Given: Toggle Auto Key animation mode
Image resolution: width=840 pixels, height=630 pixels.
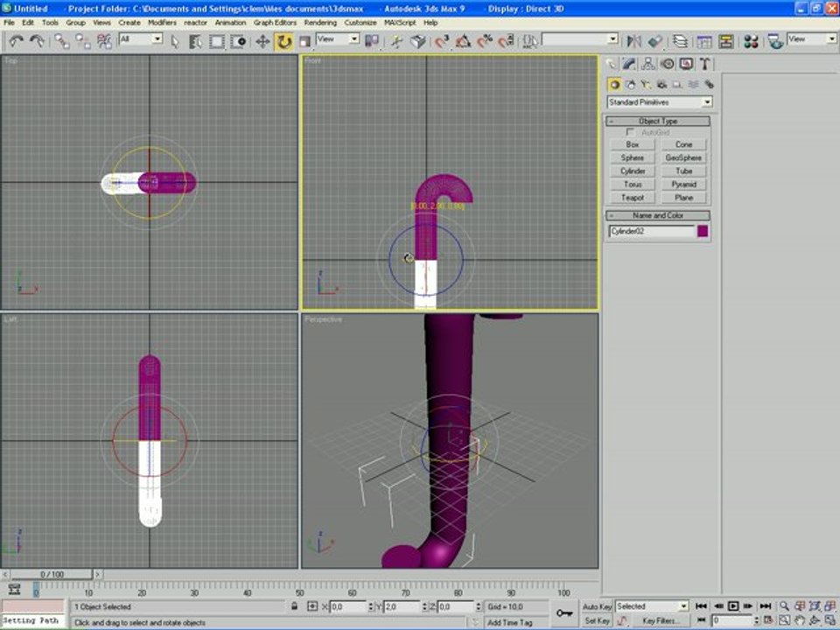Looking at the screenshot, I should [x=597, y=606].
